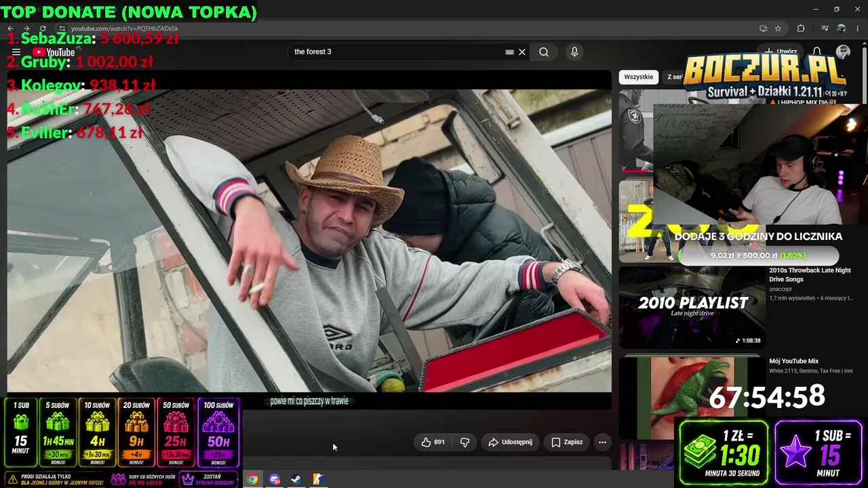Open the install app icon in address bar
Image resolution: width=868 pixels, height=488 pixels.
pyautogui.click(x=763, y=28)
